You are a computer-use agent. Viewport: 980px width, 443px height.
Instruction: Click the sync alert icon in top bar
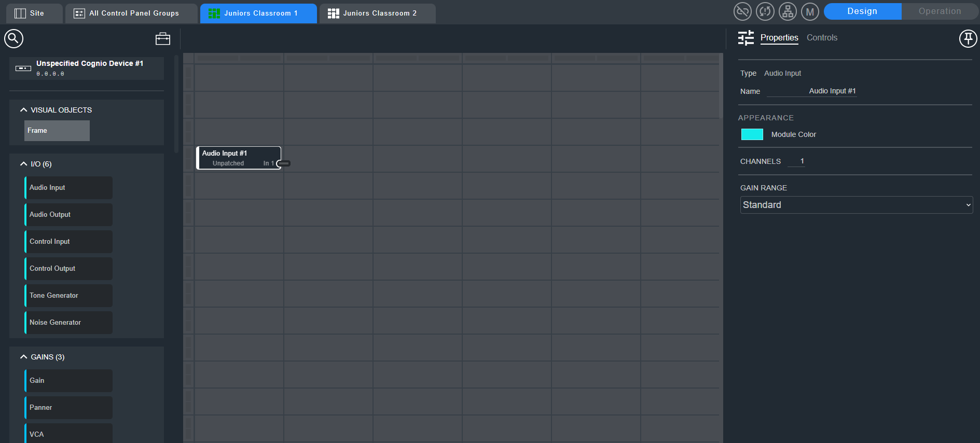coord(765,11)
